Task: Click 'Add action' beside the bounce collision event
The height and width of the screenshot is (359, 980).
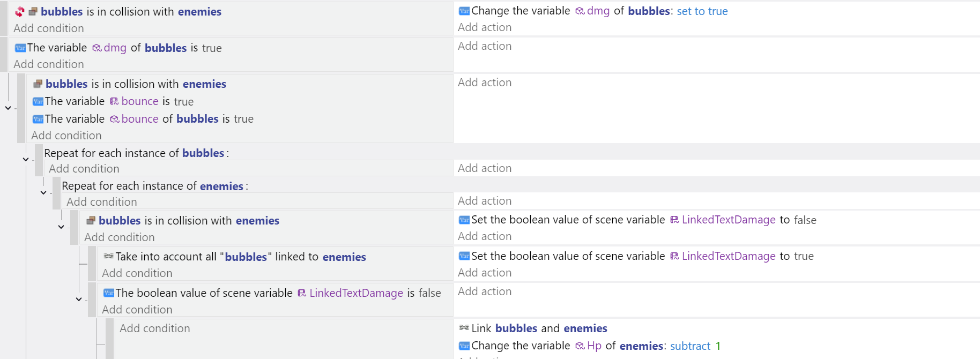Action: [x=485, y=83]
